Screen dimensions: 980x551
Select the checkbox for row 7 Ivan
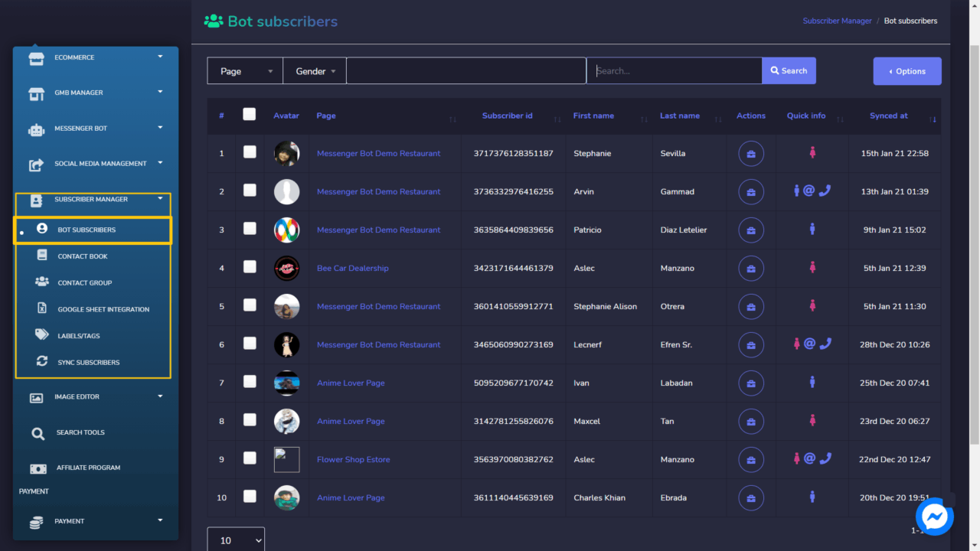(x=250, y=382)
